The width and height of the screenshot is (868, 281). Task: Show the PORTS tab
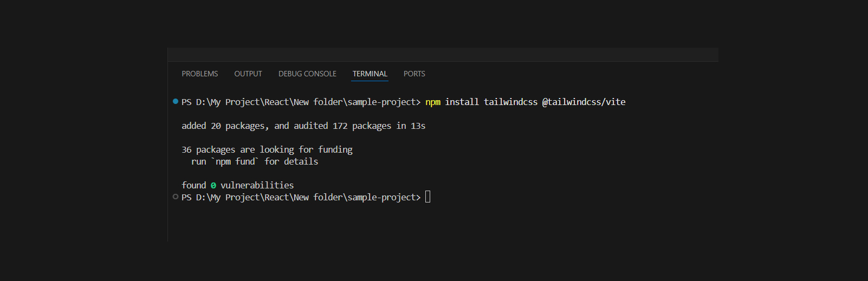414,74
